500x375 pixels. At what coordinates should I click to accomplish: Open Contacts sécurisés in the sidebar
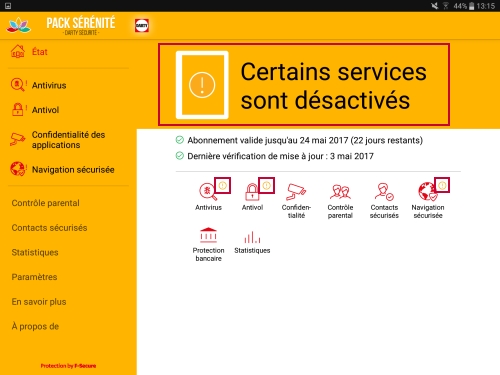[x=49, y=228]
